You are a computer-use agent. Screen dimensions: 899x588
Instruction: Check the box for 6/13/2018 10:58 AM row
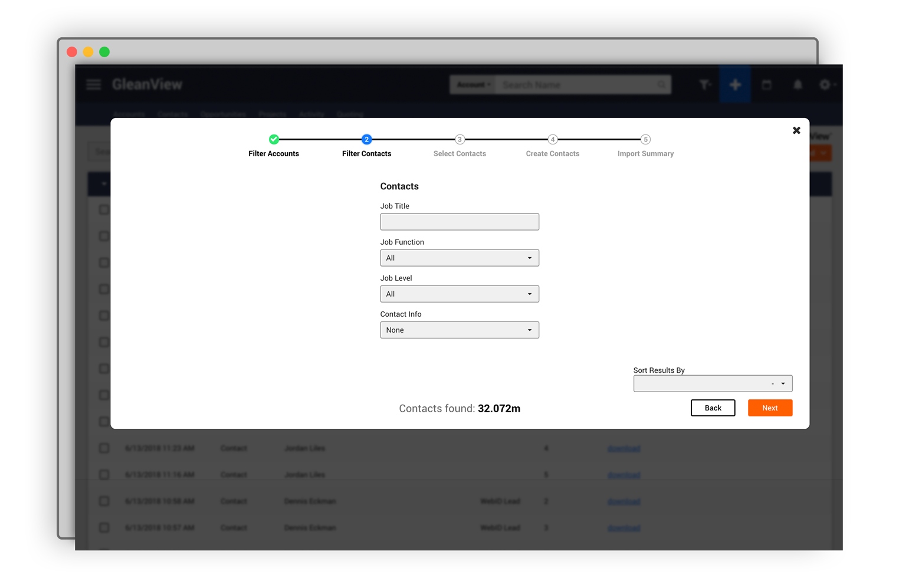click(104, 501)
